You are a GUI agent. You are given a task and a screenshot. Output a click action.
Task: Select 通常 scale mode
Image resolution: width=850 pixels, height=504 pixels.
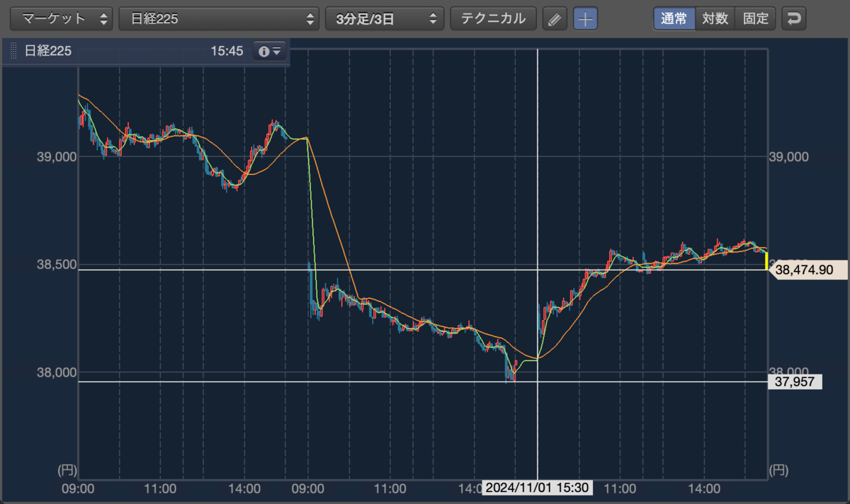(674, 18)
